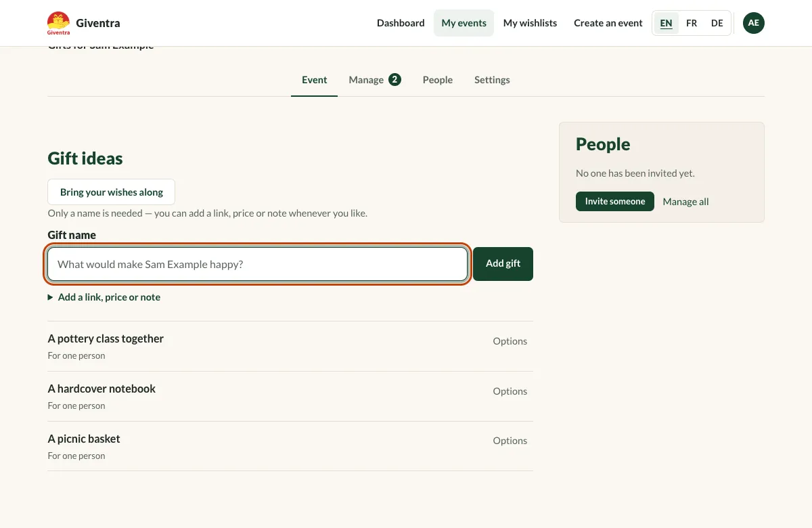Go to Dashboard in top navigation

click(401, 23)
